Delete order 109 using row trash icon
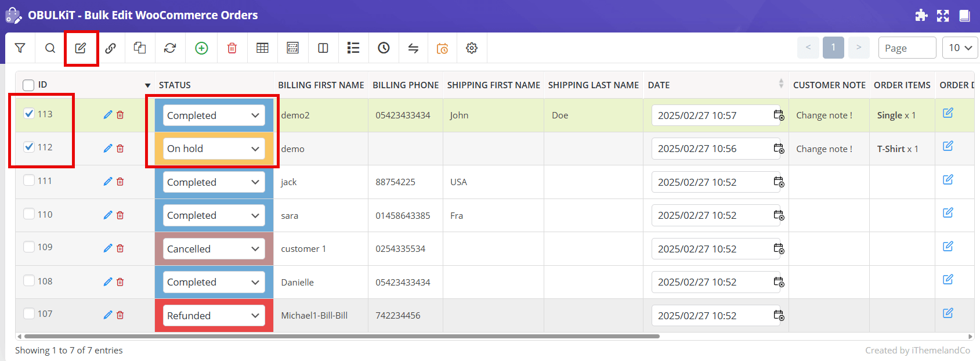This screenshot has width=980, height=361. [x=120, y=248]
